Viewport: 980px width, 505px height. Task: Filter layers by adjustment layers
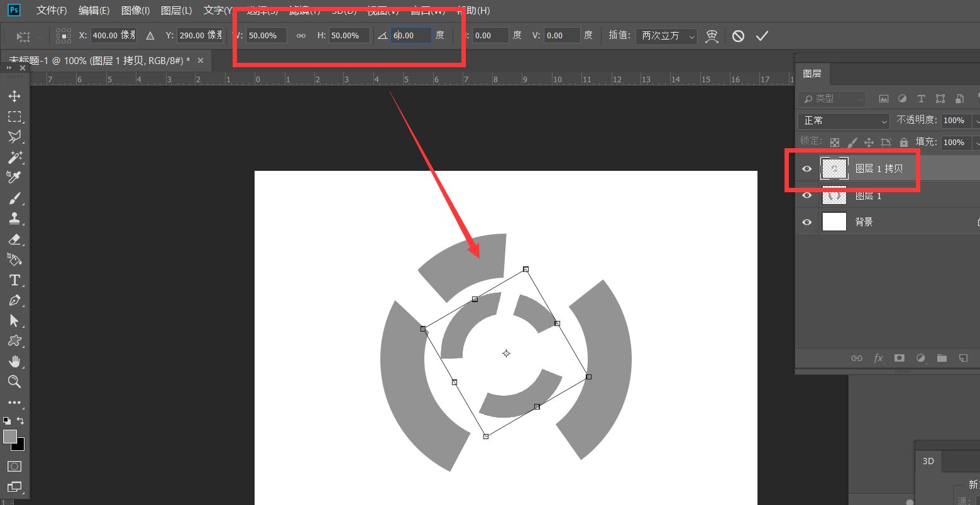tap(902, 99)
